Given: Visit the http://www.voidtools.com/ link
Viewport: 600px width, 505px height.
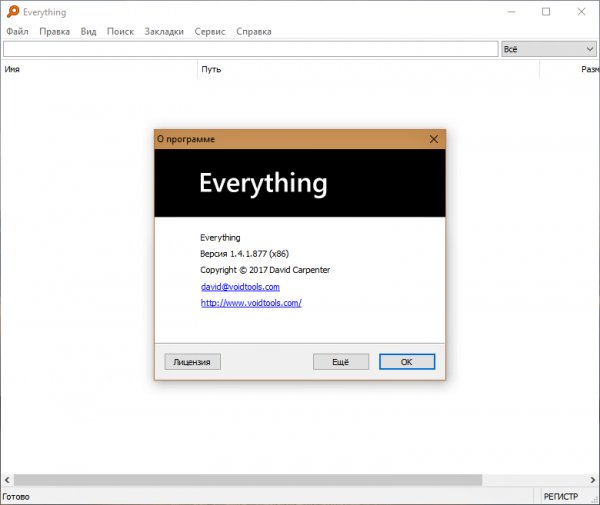Looking at the screenshot, I should coord(251,303).
